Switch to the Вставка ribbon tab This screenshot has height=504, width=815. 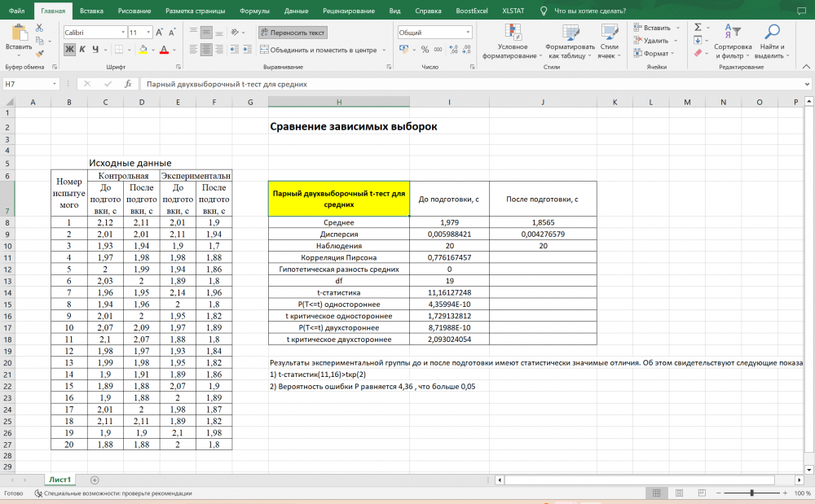click(x=91, y=11)
